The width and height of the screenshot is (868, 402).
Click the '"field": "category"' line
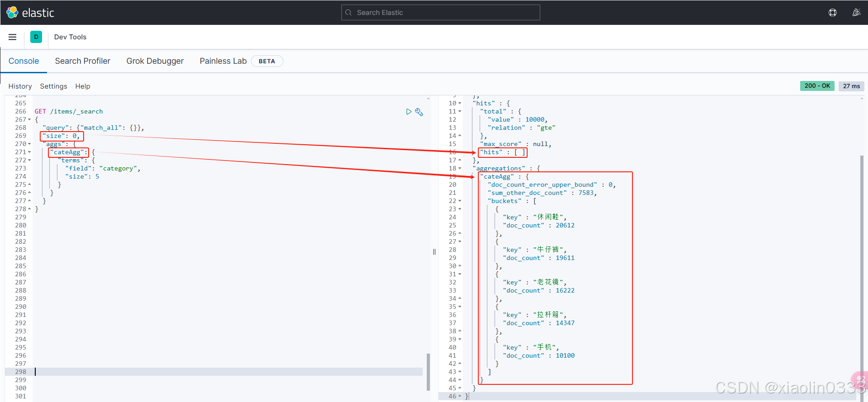(x=103, y=169)
